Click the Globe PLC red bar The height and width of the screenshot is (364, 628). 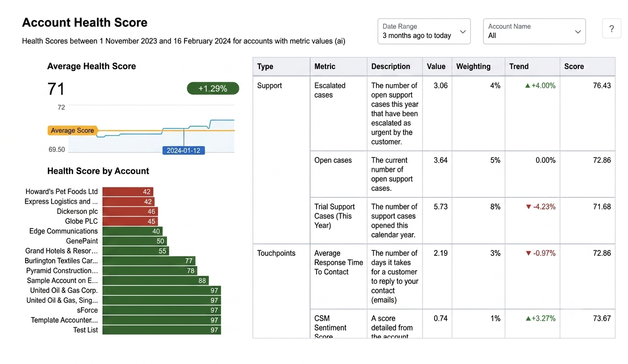(130, 221)
